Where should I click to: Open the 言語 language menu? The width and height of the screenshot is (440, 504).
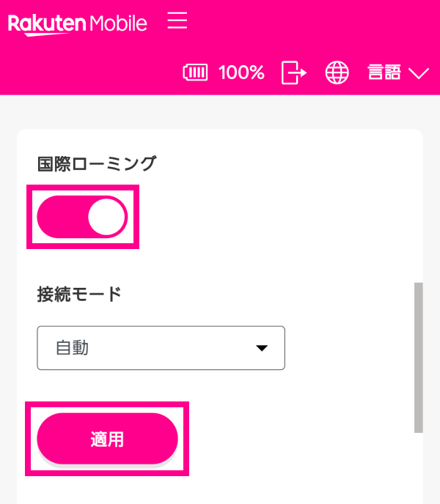click(384, 73)
